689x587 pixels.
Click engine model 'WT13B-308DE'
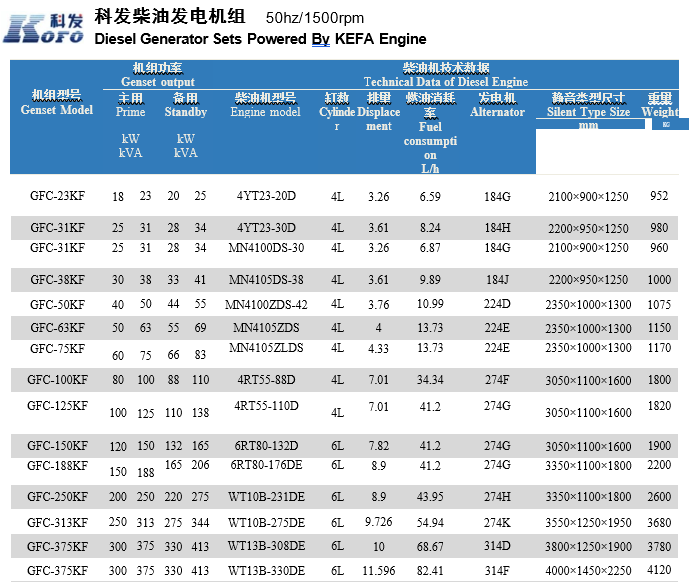(266, 546)
